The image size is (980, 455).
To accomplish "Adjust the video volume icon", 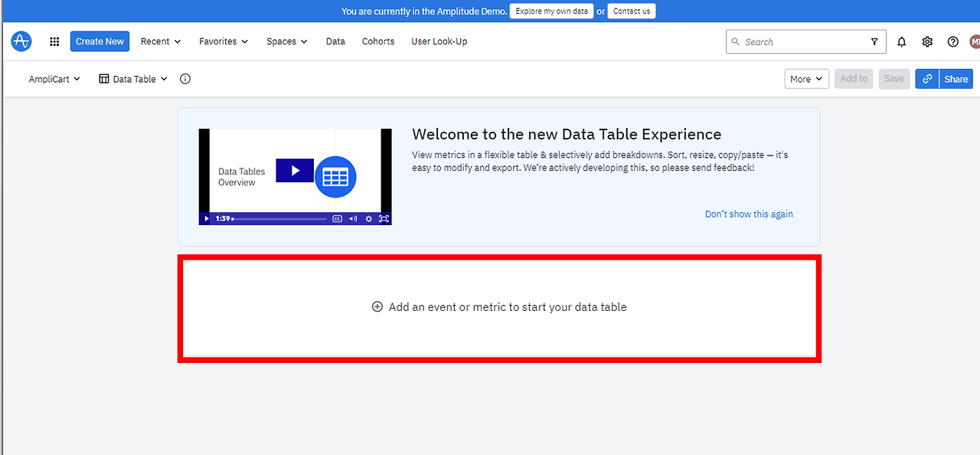I will click(353, 218).
